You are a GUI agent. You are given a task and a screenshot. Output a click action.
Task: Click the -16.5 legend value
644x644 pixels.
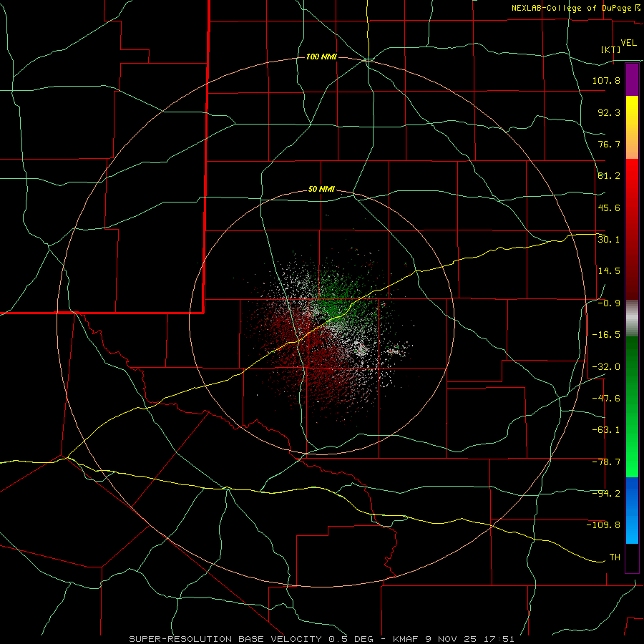[x=606, y=335]
